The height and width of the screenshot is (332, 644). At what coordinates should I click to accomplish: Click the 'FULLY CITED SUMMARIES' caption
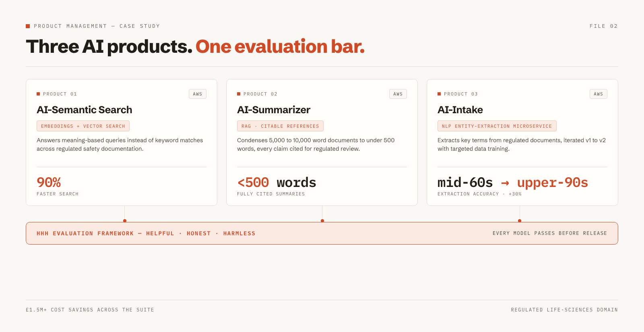tap(271, 194)
